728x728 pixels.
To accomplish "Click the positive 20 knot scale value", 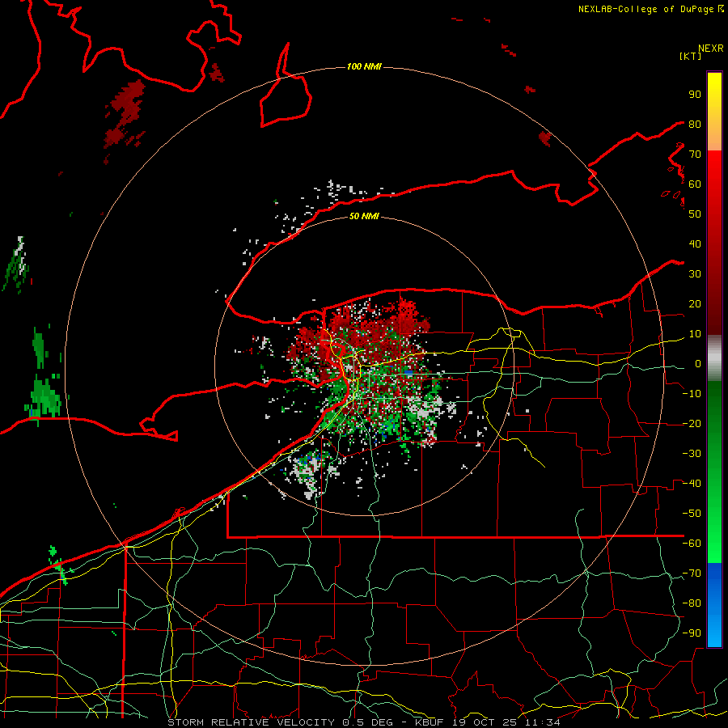I will [x=695, y=304].
